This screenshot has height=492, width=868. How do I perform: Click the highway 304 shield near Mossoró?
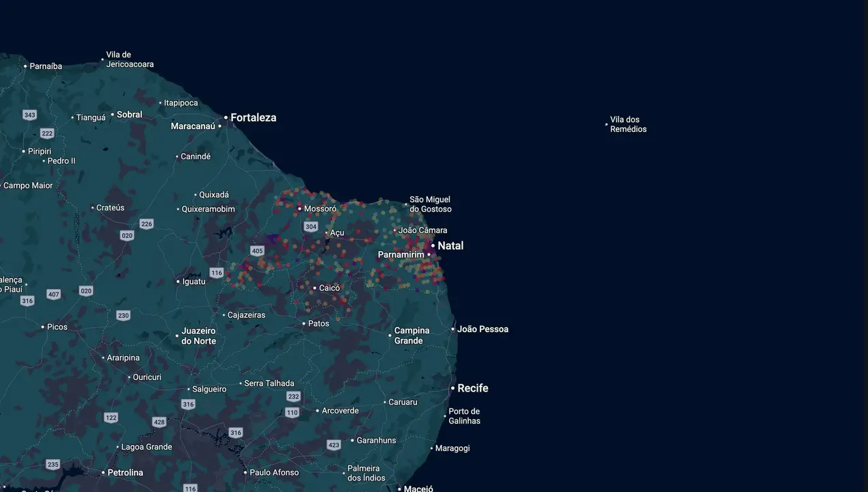[x=311, y=227]
